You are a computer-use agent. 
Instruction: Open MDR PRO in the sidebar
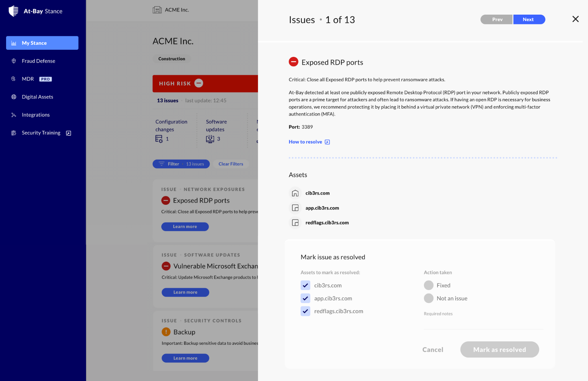(x=42, y=79)
